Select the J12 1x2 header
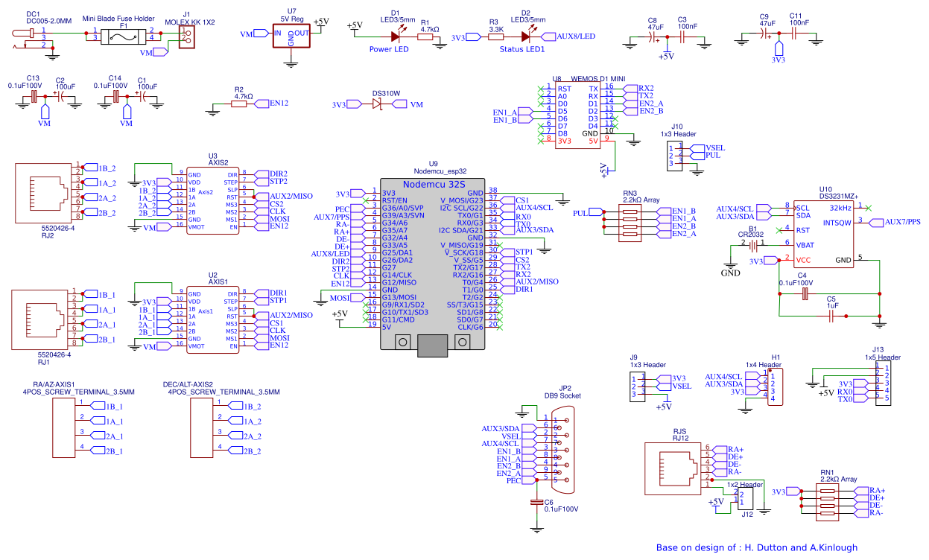The image size is (929, 560). (x=746, y=499)
